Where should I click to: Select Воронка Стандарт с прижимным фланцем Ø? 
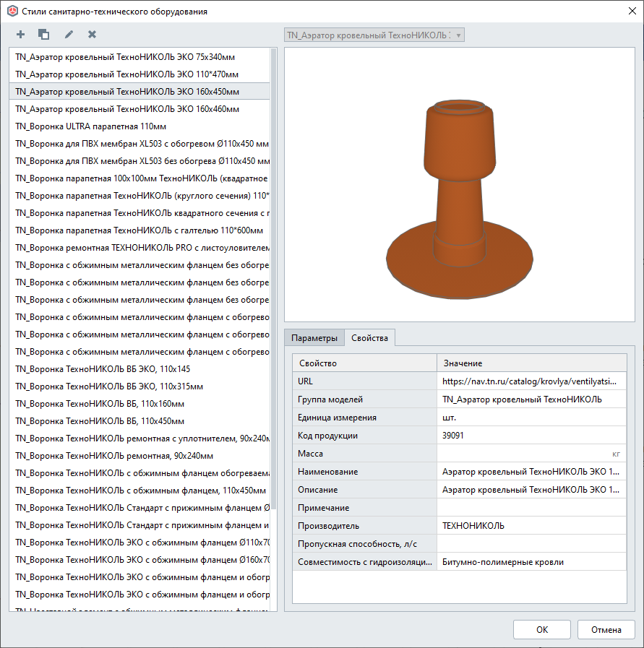139,508
